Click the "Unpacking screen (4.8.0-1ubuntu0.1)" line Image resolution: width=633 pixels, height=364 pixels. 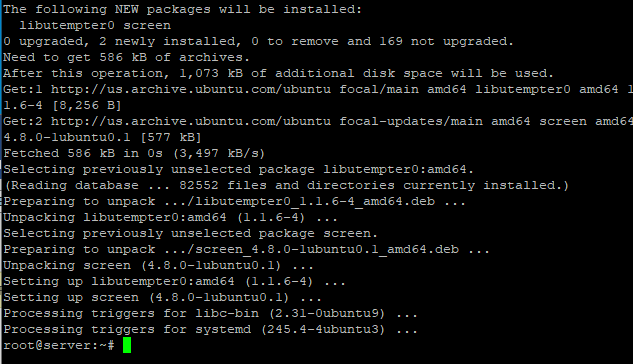point(158,266)
